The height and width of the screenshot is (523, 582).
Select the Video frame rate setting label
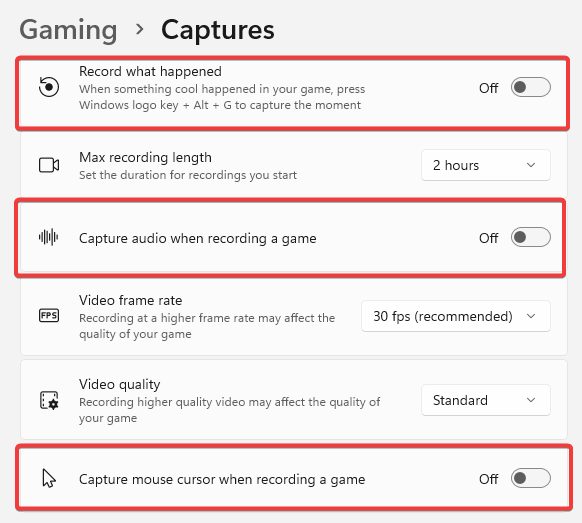coord(131,300)
